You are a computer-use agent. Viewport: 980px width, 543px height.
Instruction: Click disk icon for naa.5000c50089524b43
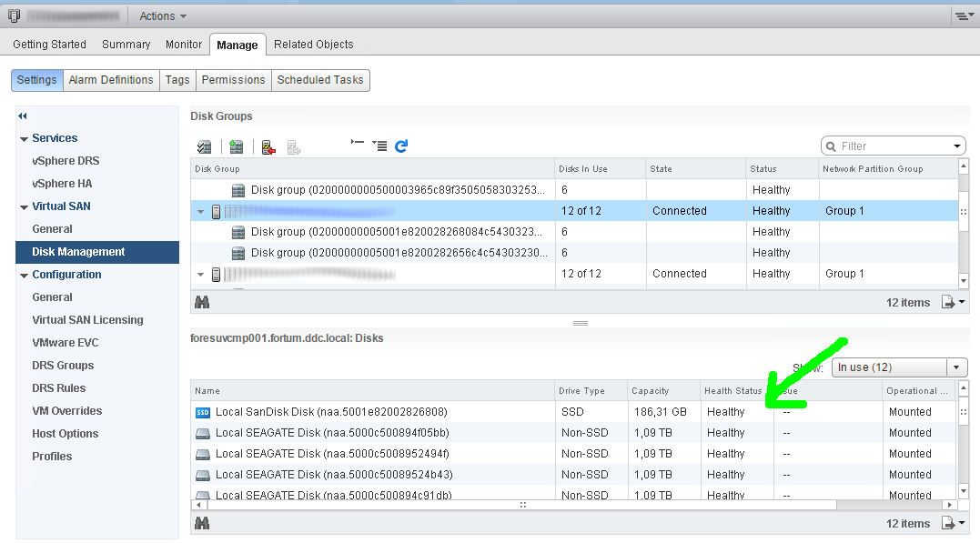pos(203,475)
